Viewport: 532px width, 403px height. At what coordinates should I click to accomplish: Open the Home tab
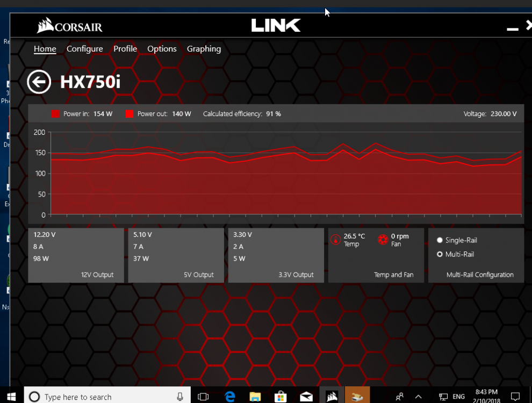[45, 49]
